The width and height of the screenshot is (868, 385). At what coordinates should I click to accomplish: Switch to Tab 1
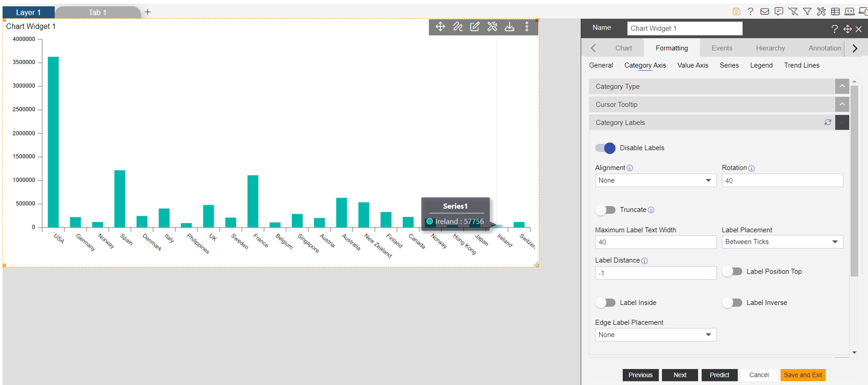pos(97,12)
